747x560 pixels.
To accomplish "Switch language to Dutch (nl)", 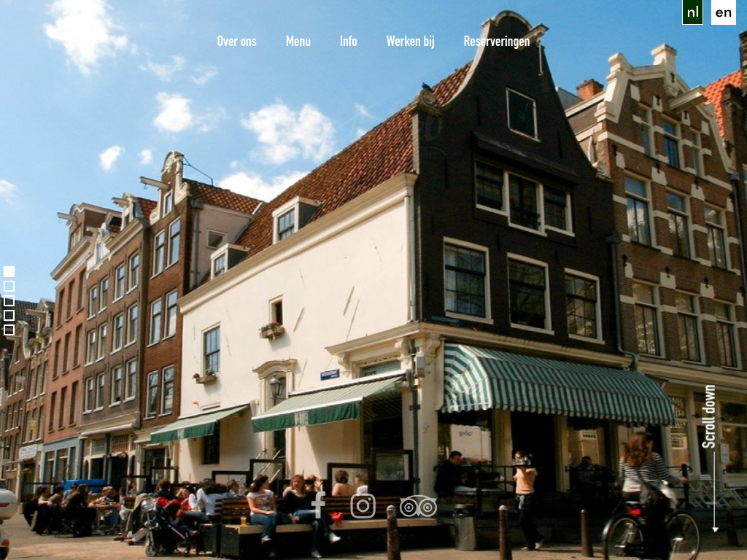I will [x=692, y=12].
